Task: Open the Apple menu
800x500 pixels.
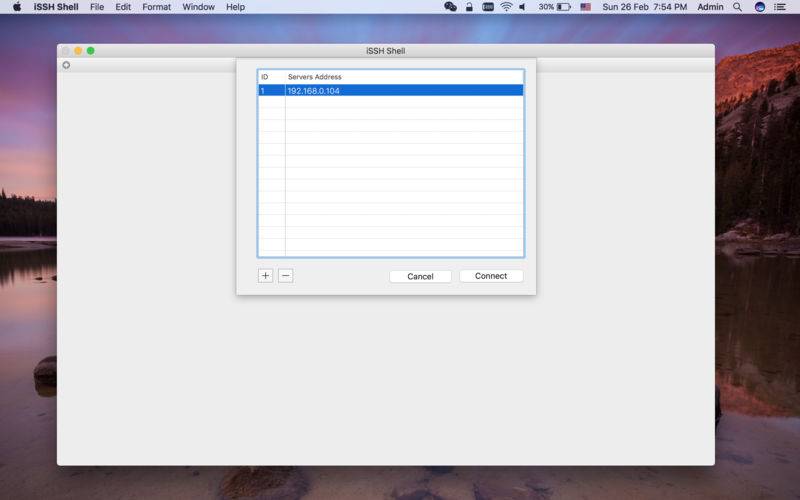Action: pos(17,7)
